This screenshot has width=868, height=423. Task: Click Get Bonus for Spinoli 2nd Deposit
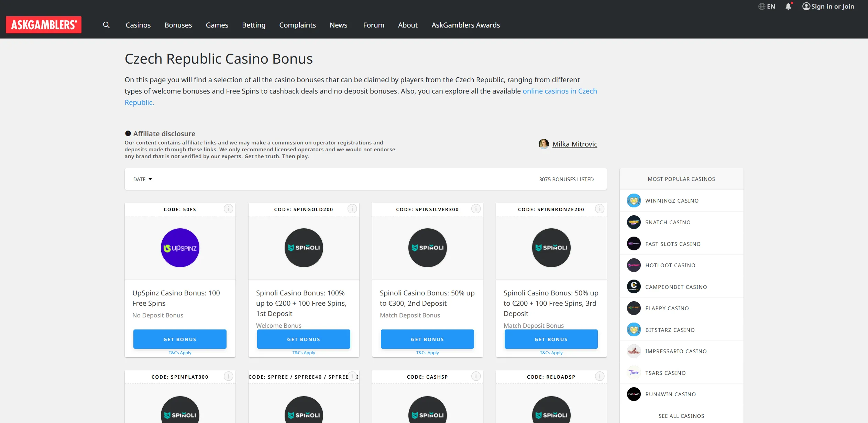(x=427, y=339)
